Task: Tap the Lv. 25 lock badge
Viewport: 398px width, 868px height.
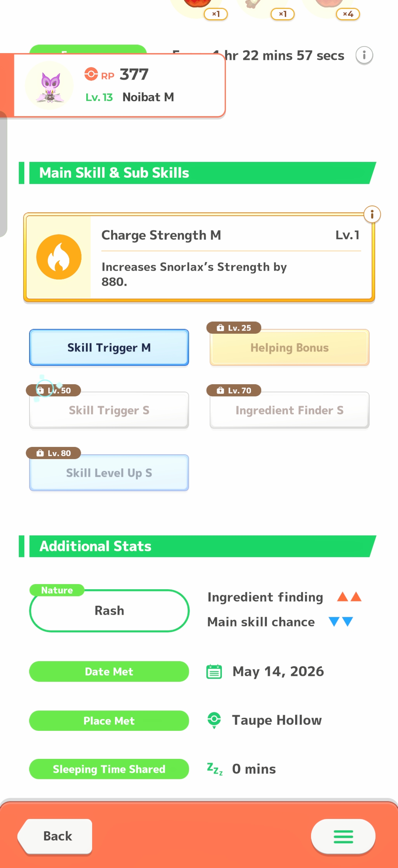Action: click(234, 328)
